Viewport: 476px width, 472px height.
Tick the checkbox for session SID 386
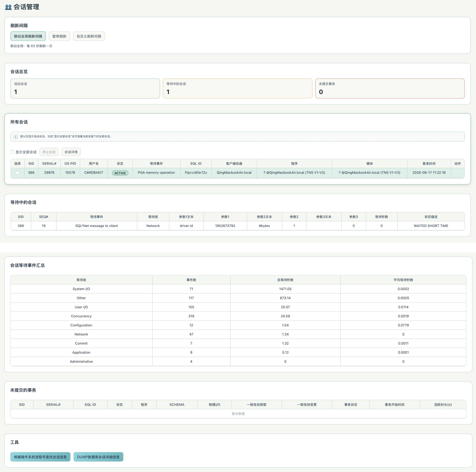tap(18, 173)
